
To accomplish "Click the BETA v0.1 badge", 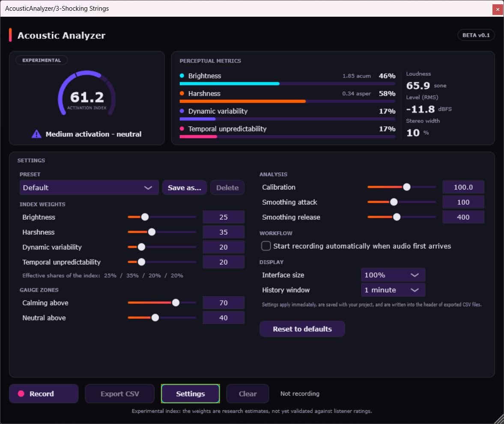I will coord(476,35).
